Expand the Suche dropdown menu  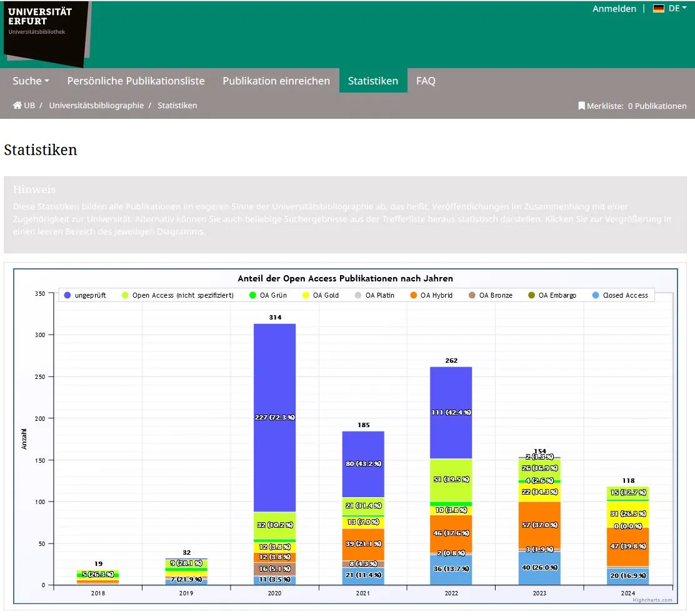(31, 81)
